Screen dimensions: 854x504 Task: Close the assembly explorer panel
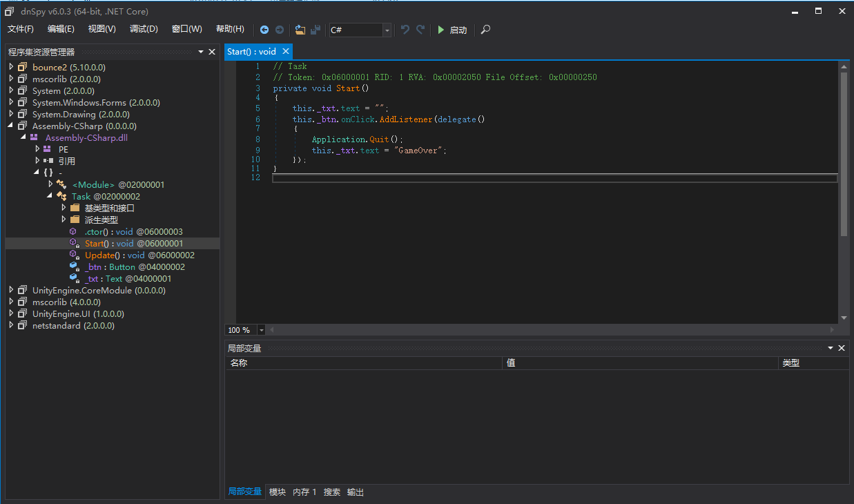(212, 52)
